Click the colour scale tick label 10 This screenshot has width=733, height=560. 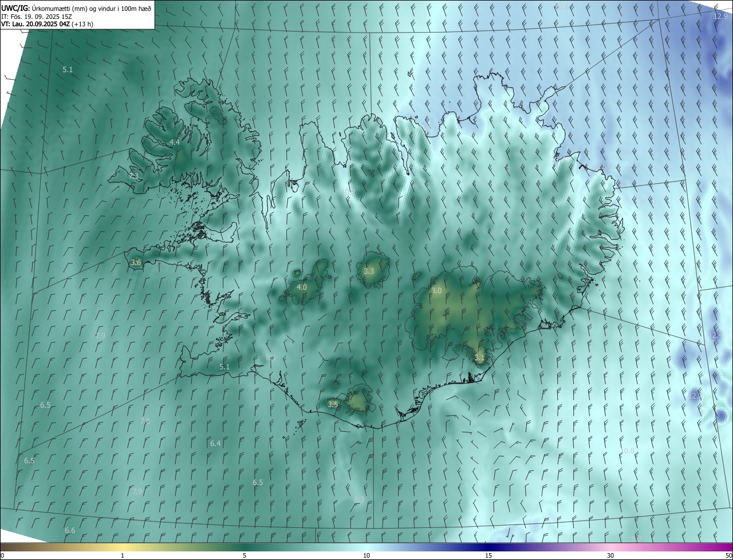point(366,555)
